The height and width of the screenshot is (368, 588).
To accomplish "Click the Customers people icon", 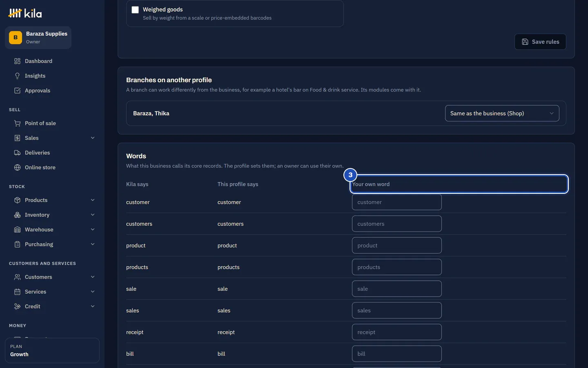I will 17,277.
